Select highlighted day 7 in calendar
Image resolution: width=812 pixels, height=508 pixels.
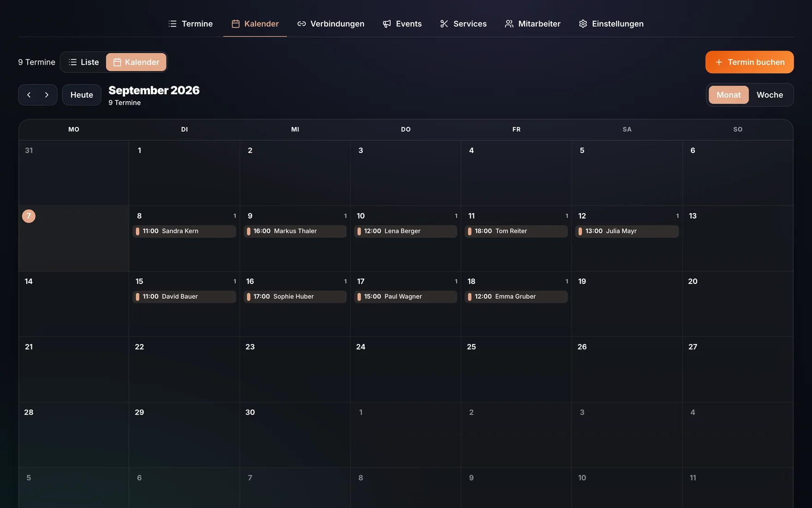[x=29, y=216]
